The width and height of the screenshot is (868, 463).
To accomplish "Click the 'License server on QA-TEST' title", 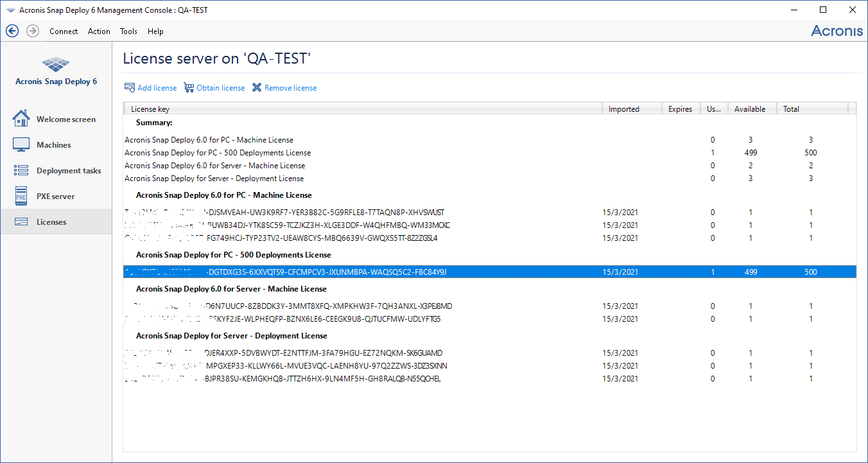I will [x=217, y=59].
